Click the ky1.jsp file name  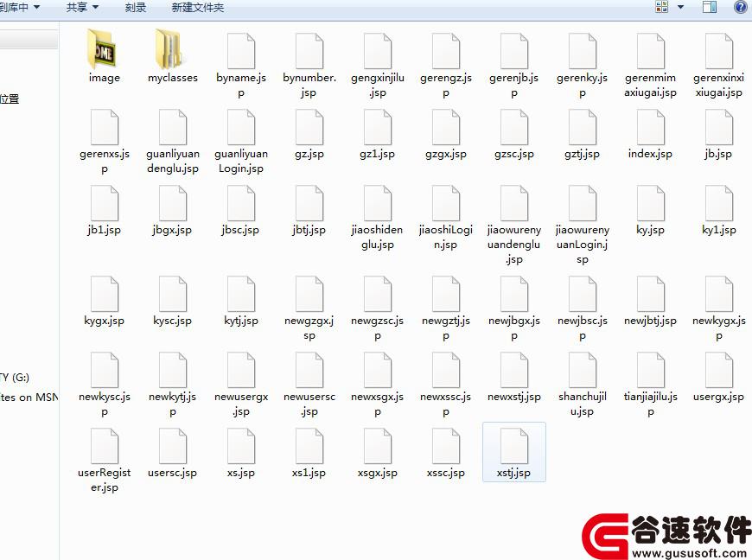point(718,230)
